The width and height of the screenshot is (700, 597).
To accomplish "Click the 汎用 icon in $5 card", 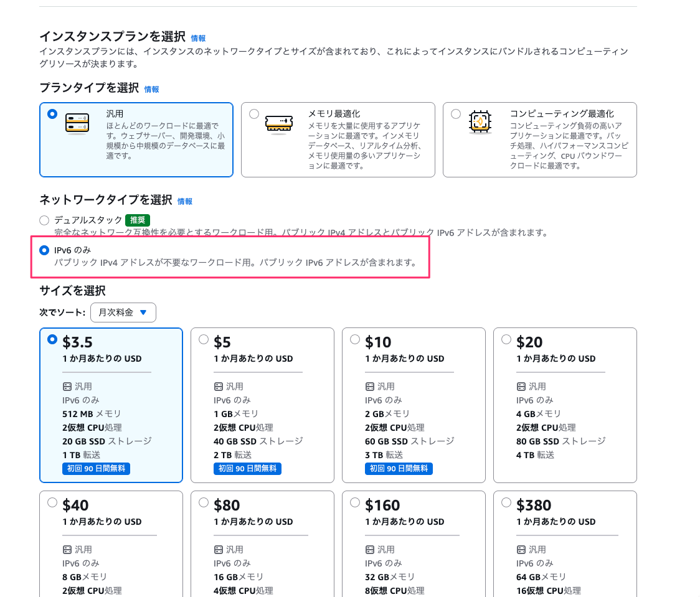I will point(219,387).
